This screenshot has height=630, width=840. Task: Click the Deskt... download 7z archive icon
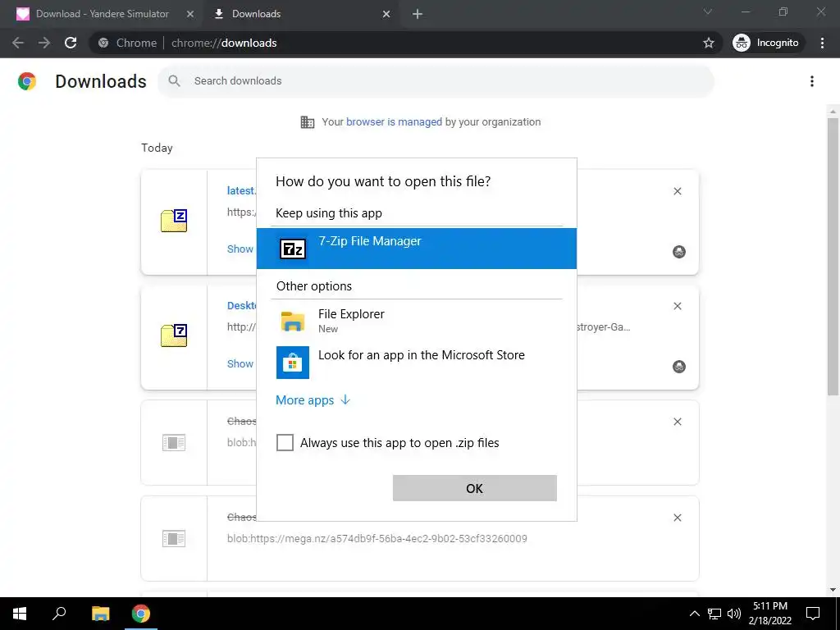[174, 336]
